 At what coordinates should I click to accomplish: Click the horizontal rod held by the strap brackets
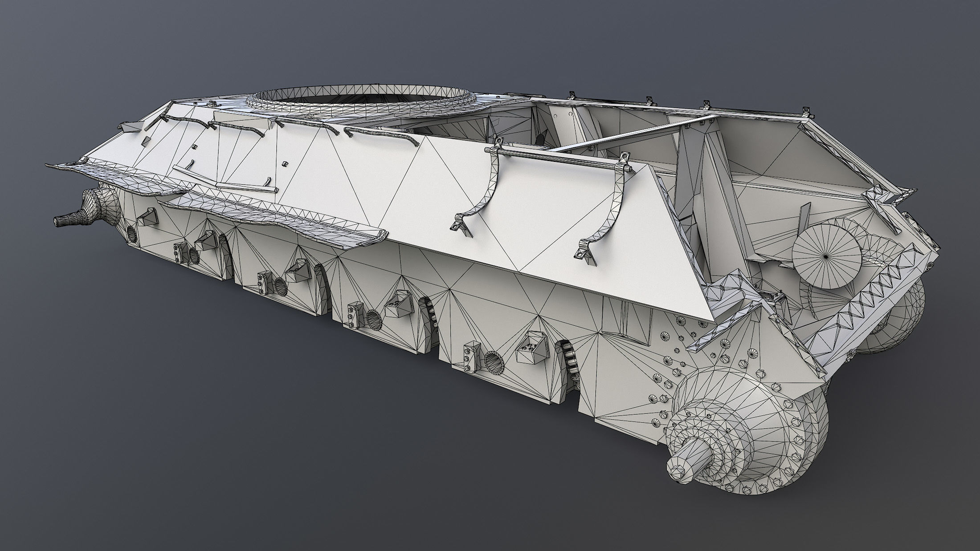click(557, 158)
